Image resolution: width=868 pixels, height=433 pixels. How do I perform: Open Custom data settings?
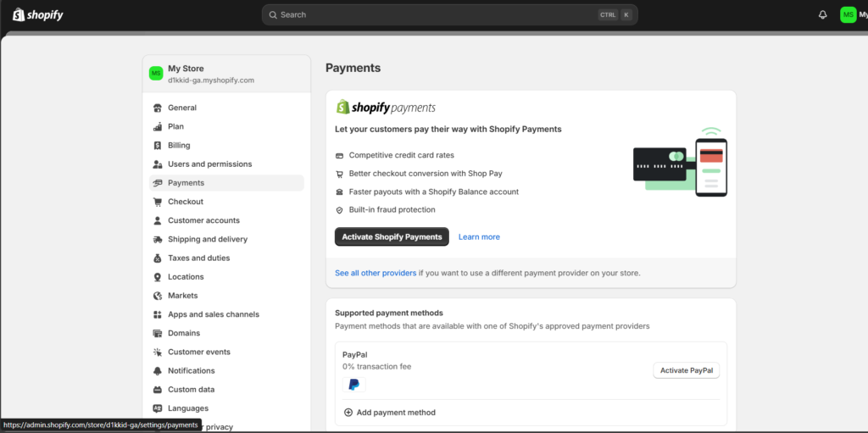click(x=226, y=390)
